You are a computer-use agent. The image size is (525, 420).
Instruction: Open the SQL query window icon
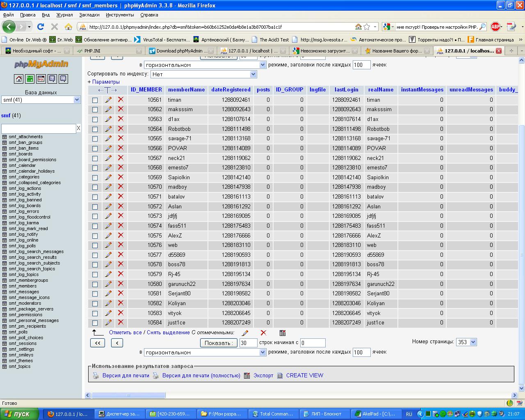[41, 79]
